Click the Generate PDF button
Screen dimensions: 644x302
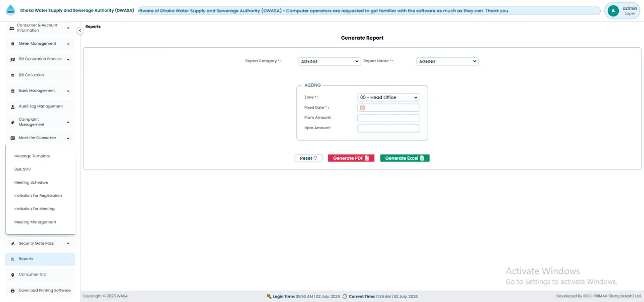click(351, 158)
